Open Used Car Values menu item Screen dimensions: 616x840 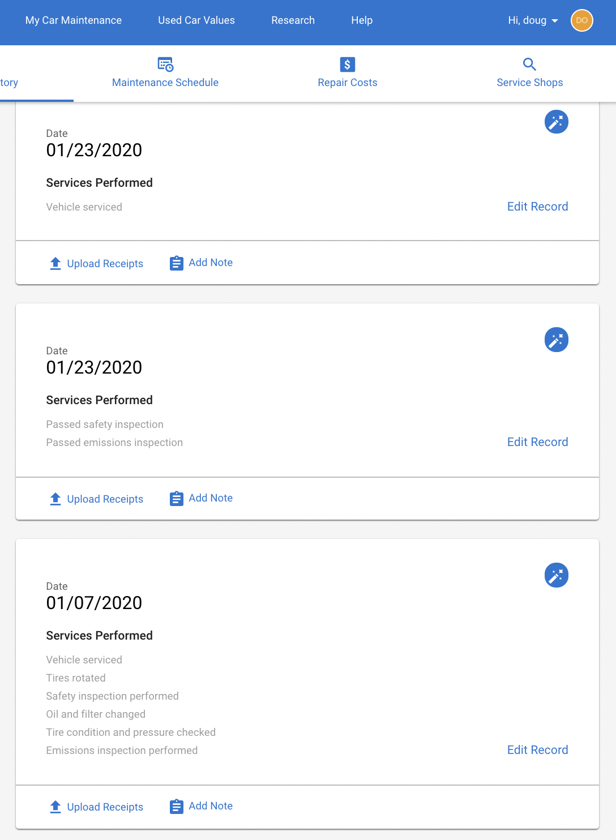[196, 20]
